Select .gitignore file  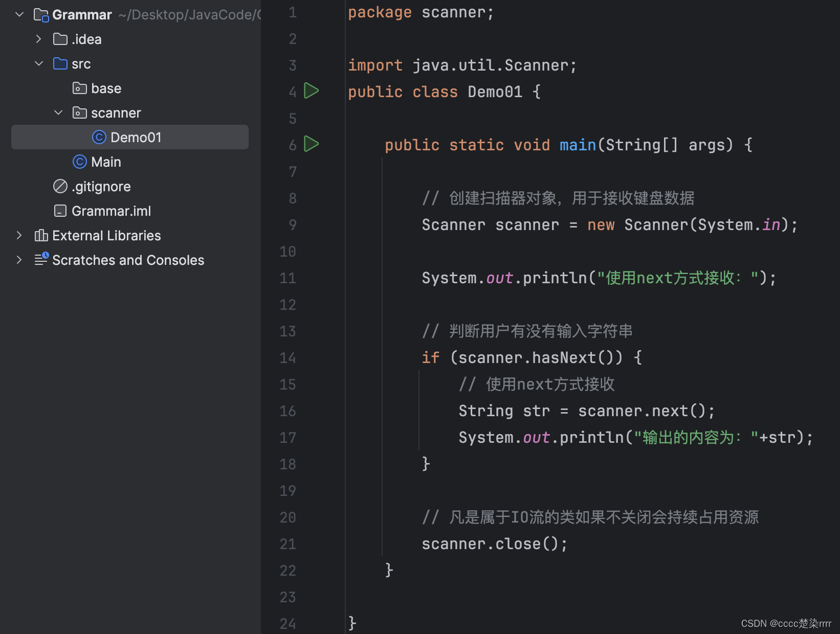coord(101,187)
